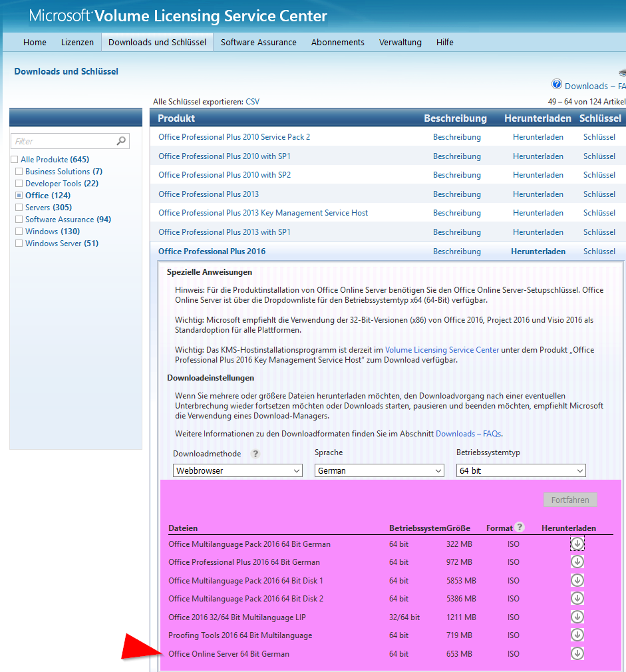Open Office Professional Plus 2013 product link
Screen dimensions: 626x672
[209, 194]
